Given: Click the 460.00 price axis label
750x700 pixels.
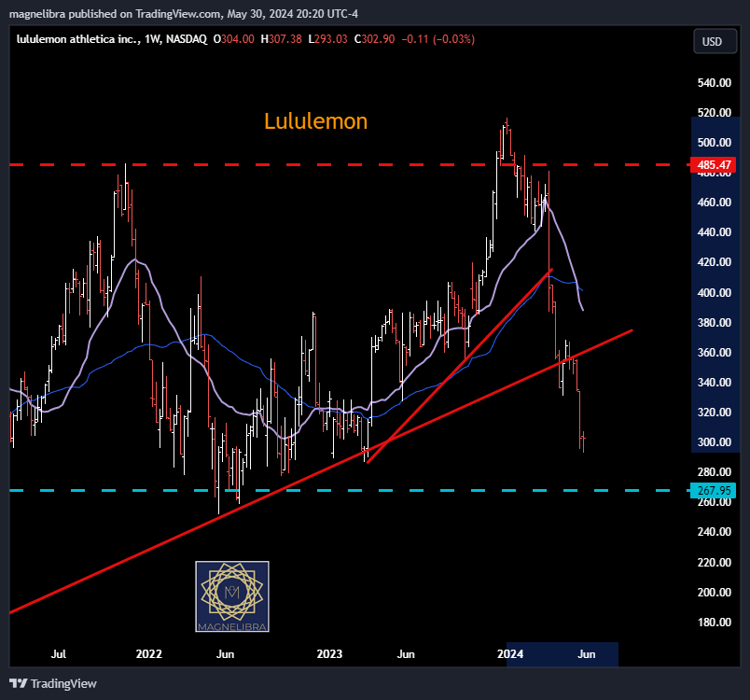Looking at the screenshot, I should (715, 203).
